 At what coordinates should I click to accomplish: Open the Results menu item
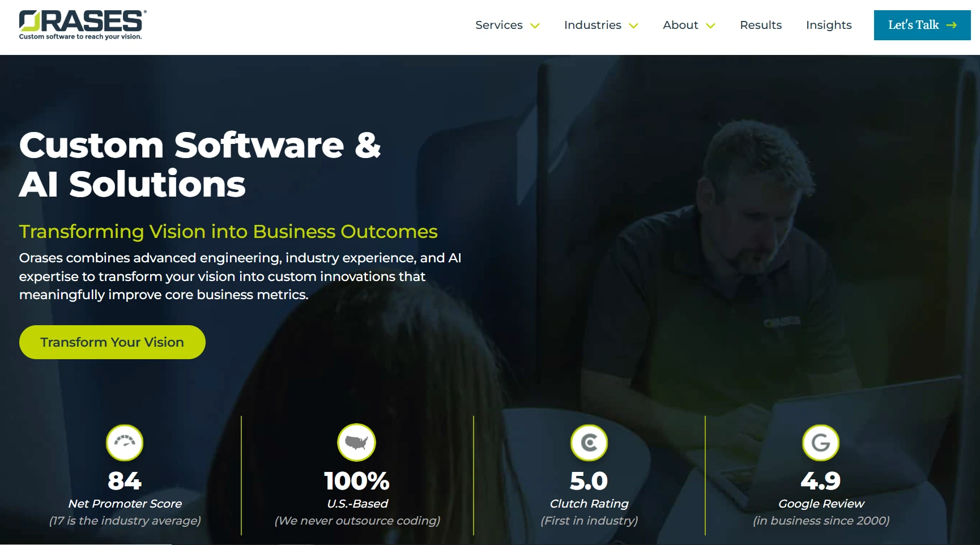click(761, 25)
